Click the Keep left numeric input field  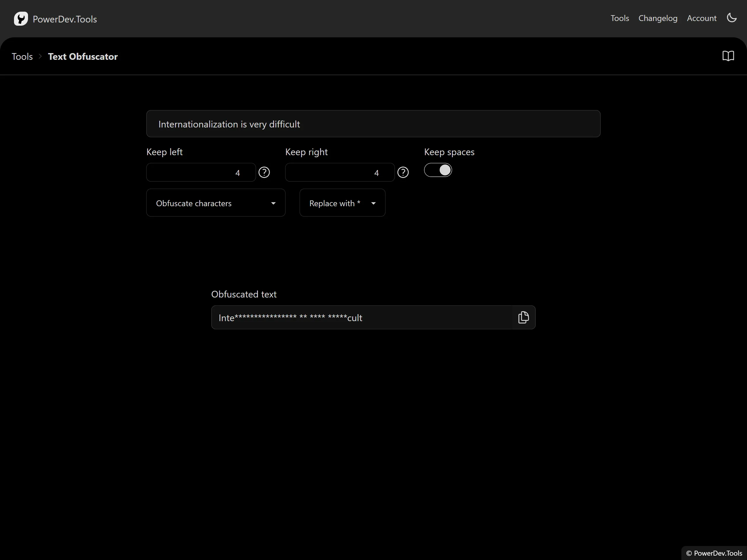pos(200,172)
